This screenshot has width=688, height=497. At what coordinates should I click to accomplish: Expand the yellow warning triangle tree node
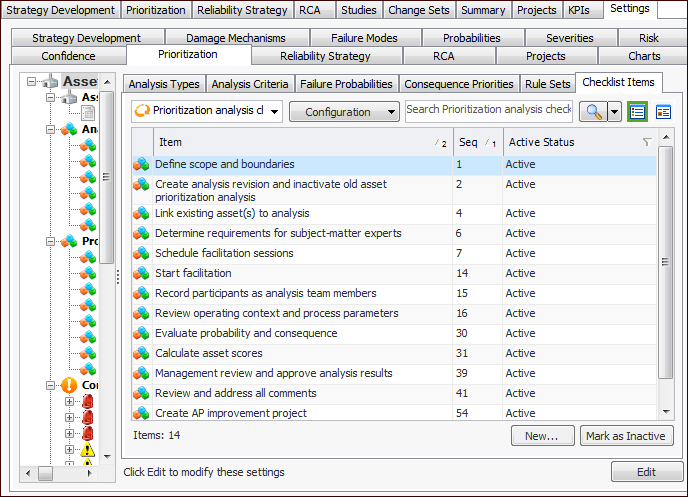point(69,450)
